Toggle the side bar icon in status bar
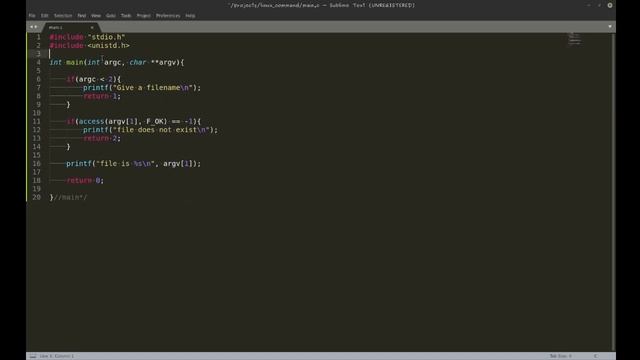The height and width of the screenshot is (360, 640). click(33, 356)
